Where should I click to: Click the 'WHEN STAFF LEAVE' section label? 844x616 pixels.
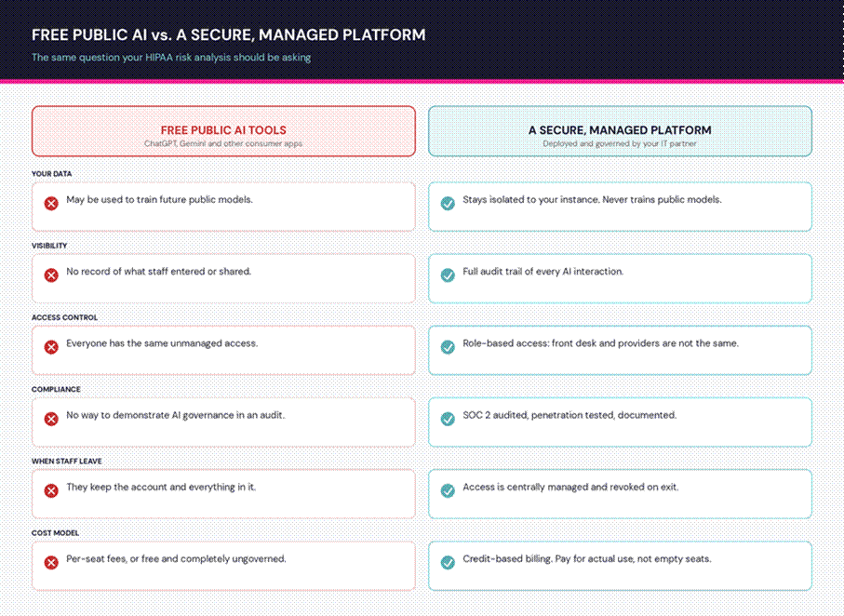(67, 462)
